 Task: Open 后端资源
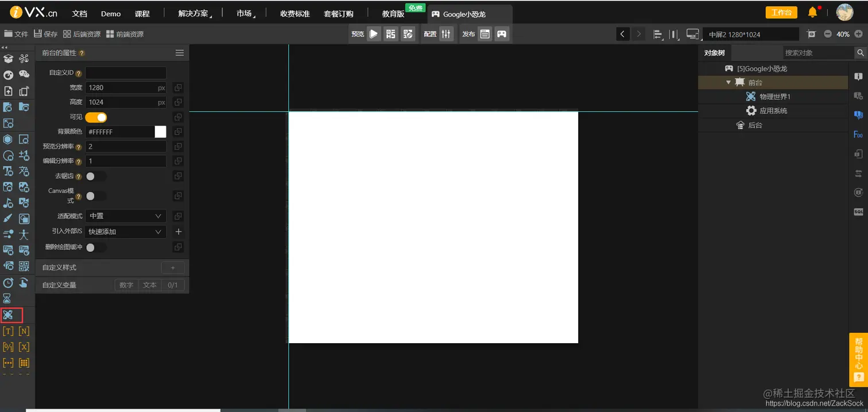[x=82, y=34]
